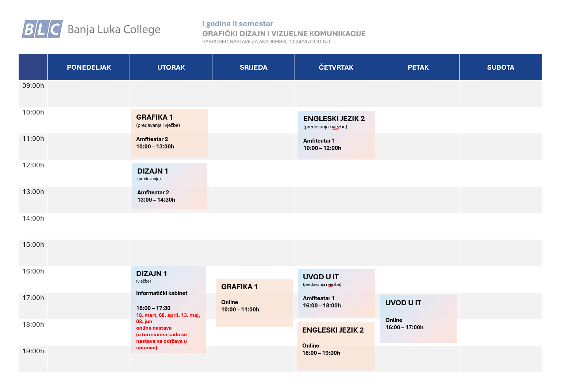Select the Banja Luka College title text

[x=114, y=30]
